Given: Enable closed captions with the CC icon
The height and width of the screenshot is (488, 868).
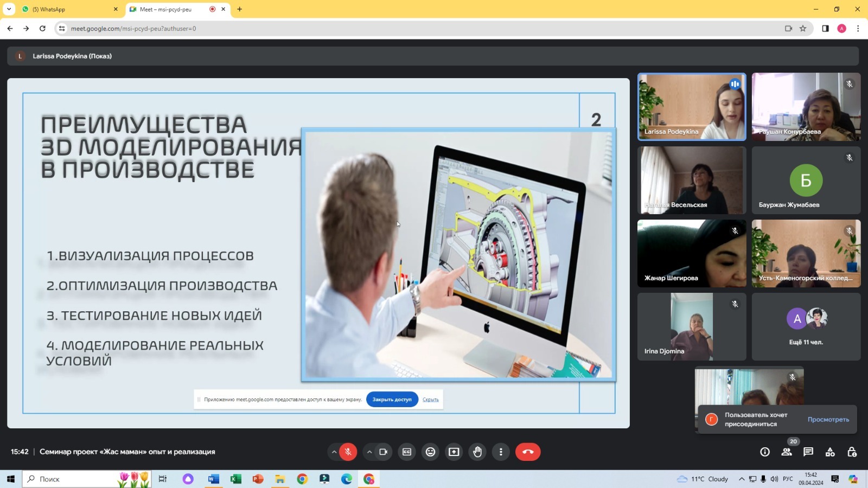Looking at the screenshot, I should coord(407,451).
